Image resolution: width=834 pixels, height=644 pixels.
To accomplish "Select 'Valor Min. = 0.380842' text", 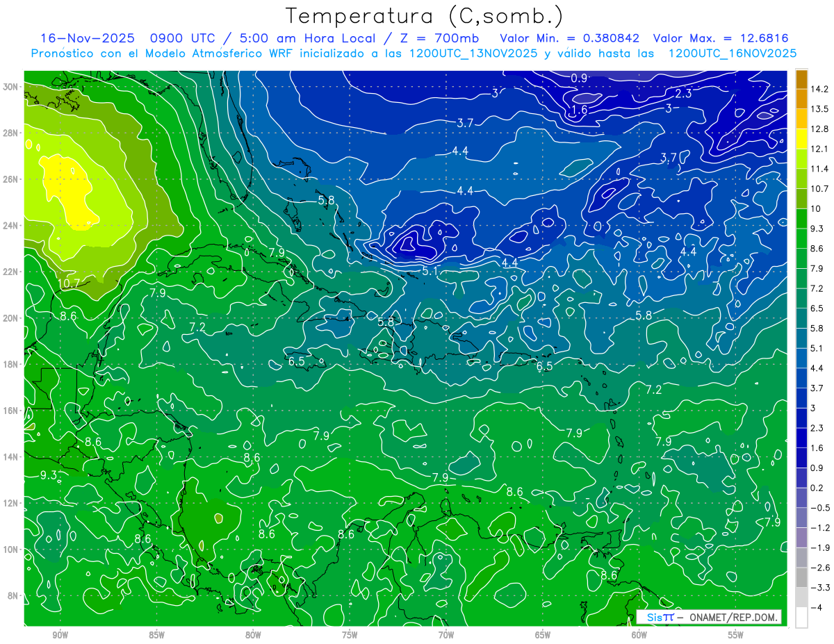I will [569, 38].
